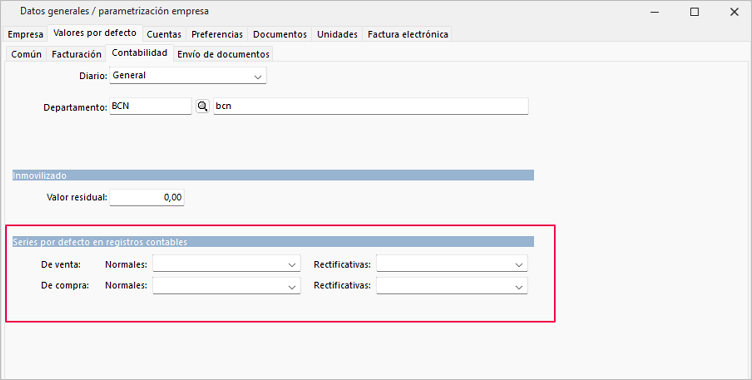This screenshot has width=752, height=380.
Task: Click the De venta label
Action: tap(61, 264)
